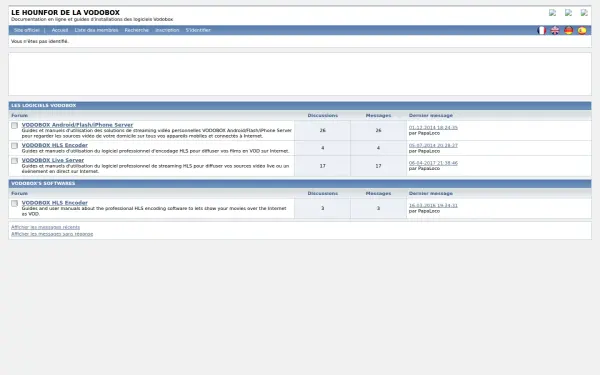Click Afficher les messages récents
Image resolution: width=600 pixels, height=375 pixels.
(46, 227)
